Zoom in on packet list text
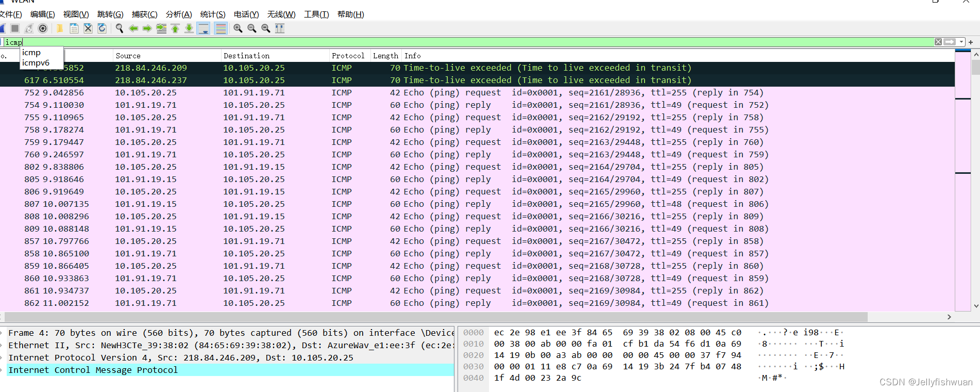 (x=238, y=28)
